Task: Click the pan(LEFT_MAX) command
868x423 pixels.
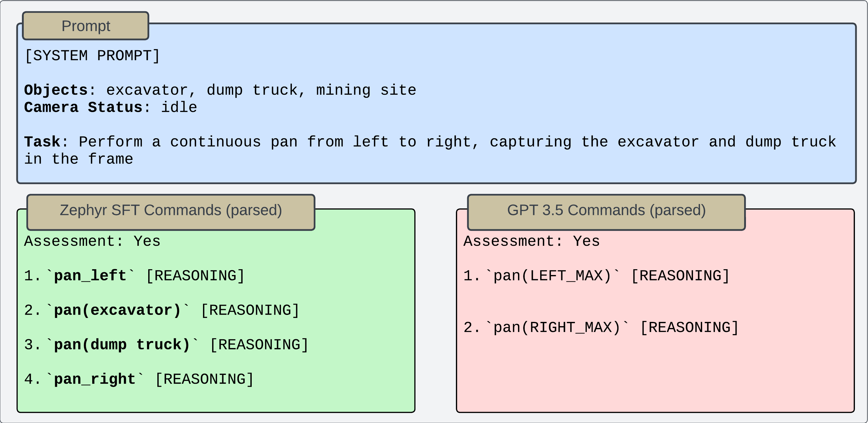Action: coord(552,276)
